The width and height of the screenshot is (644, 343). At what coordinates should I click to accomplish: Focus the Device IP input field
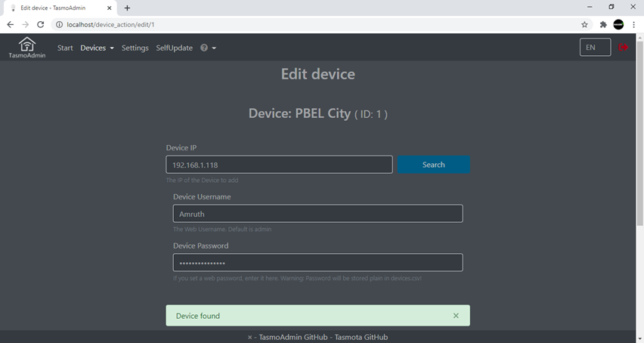coord(279,165)
